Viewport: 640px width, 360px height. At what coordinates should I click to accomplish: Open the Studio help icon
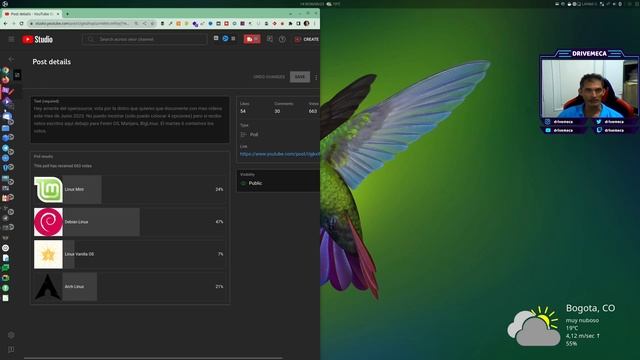pos(282,39)
